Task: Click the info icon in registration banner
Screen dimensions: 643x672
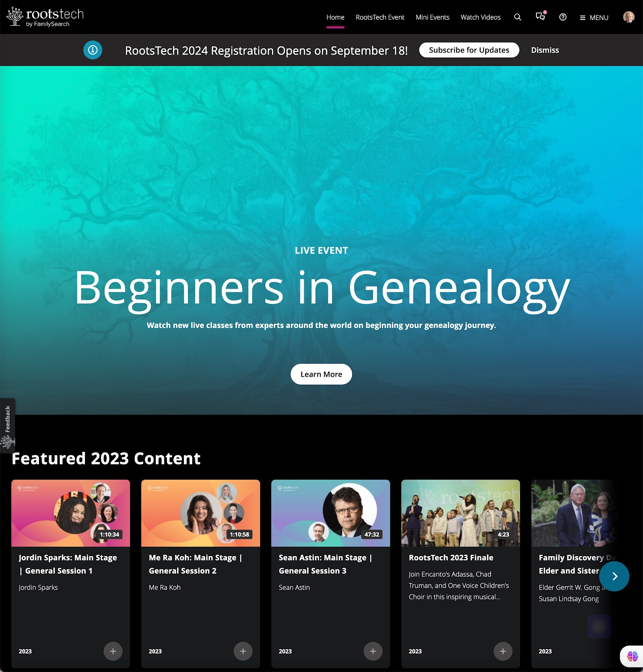Action: point(93,50)
